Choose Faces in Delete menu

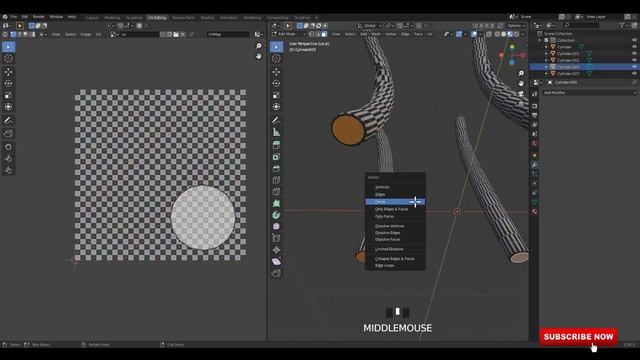click(x=395, y=202)
